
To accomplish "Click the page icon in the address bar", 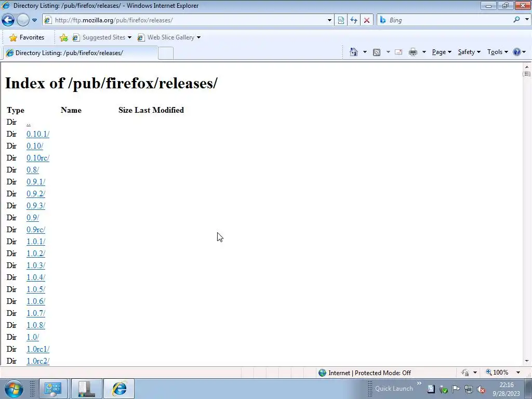I will (48, 20).
